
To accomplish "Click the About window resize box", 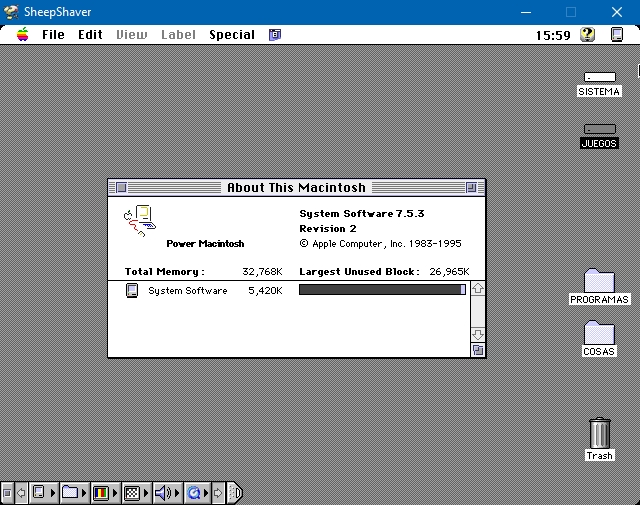I will click(x=478, y=350).
